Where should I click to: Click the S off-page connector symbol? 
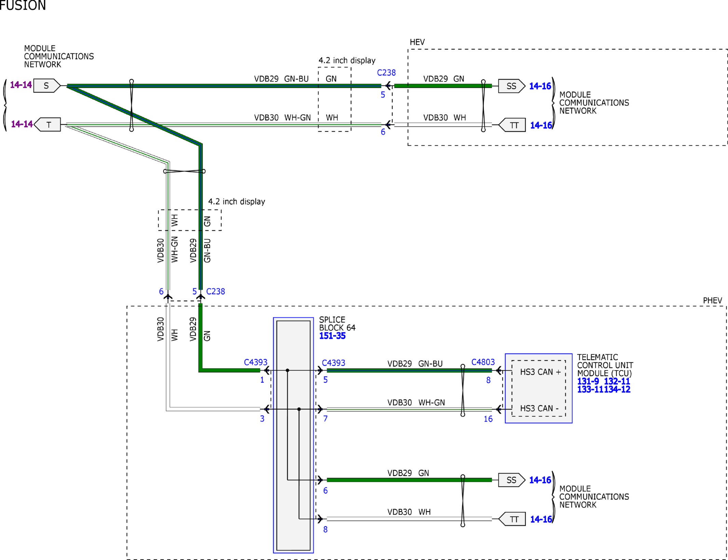47,85
